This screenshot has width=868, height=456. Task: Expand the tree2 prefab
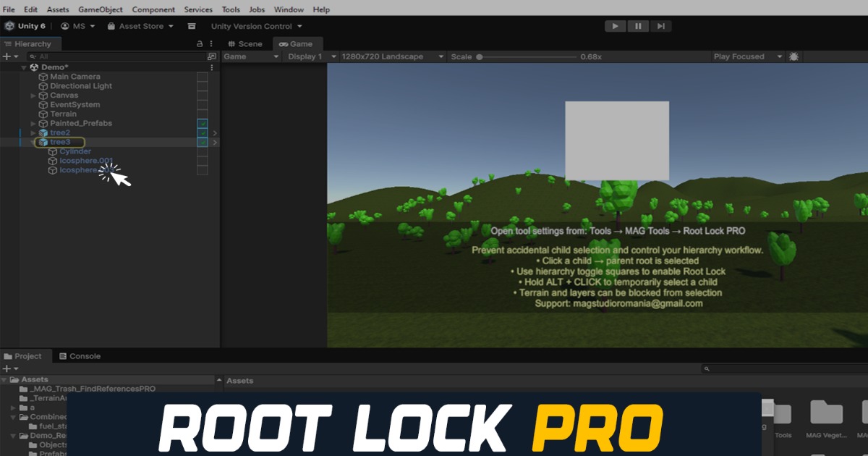(33, 133)
